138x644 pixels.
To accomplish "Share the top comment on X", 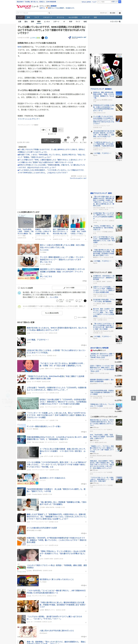I will click(x=85, y=301).
